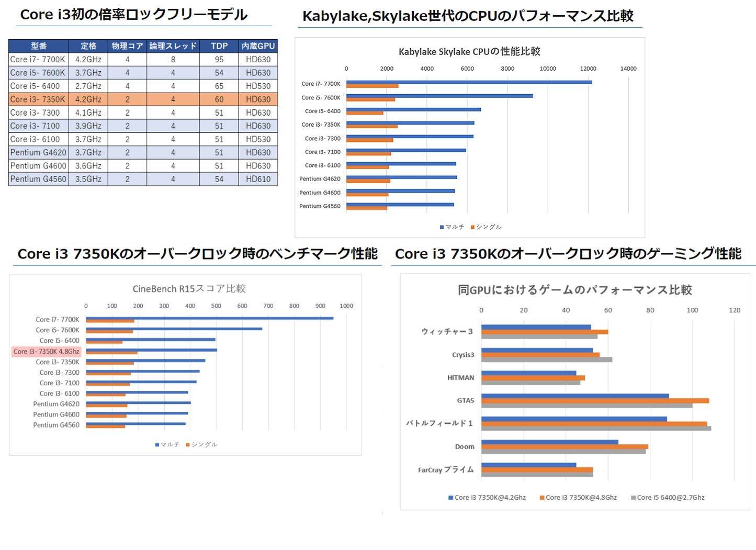Click legend entry 'Core i3 7350K@4.8Ghz'
The width and height of the screenshot is (756, 550).
click(x=578, y=498)
